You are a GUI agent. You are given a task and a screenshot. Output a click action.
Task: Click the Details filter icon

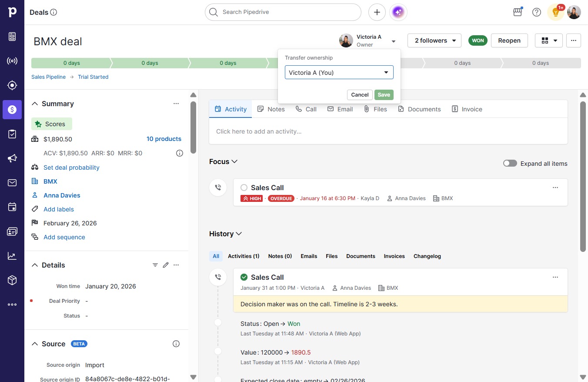pyautogui.click(x=155, y=265)
